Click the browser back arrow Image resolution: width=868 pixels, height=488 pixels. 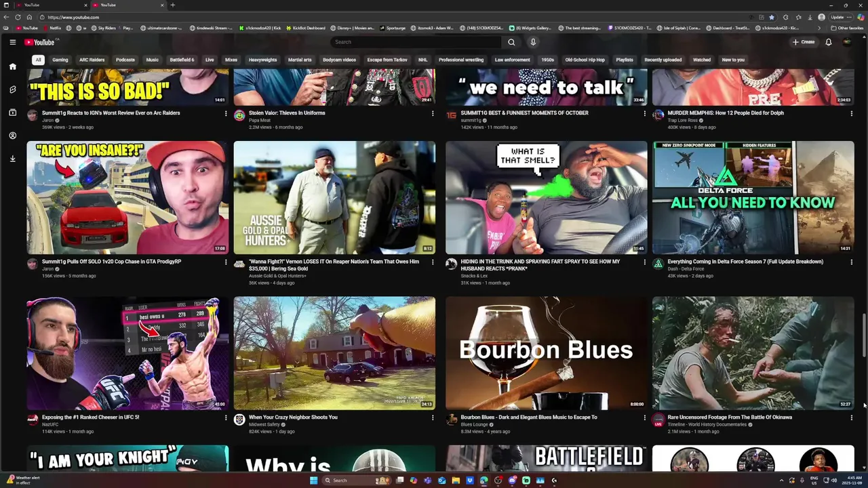(7, 17)
